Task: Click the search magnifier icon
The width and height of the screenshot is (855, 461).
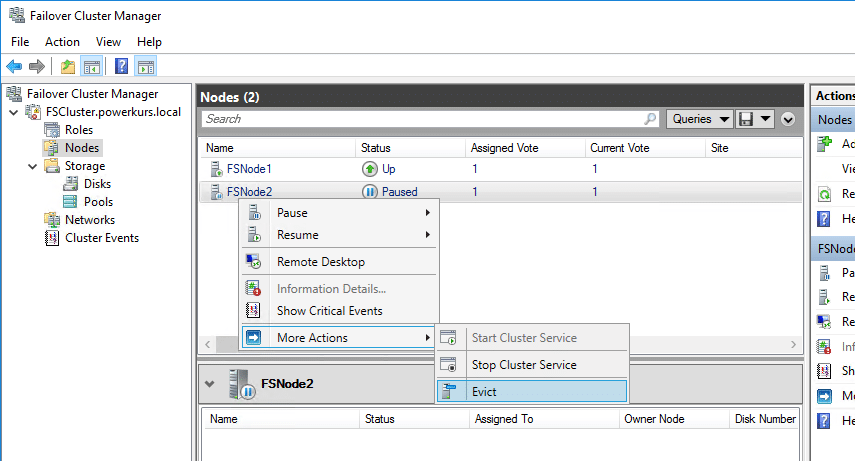Action: (x=650, y=118)
